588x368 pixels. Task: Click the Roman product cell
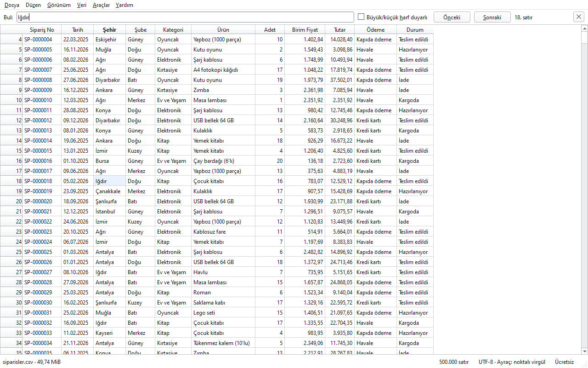[x=223, y=293]
